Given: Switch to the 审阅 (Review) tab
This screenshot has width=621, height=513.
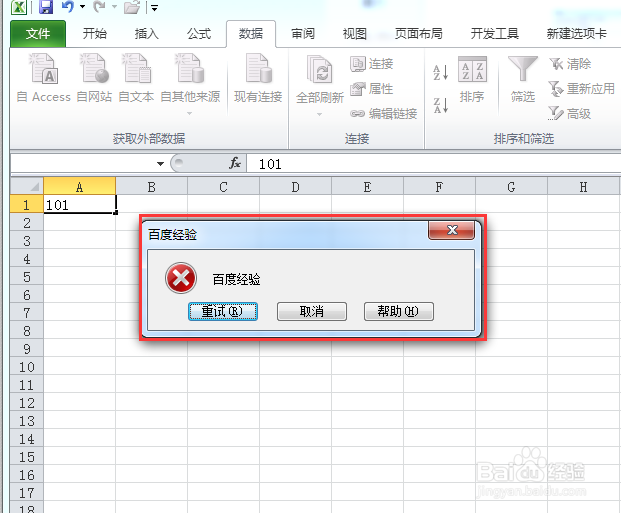Looking at the screenshot, I should coord(303,34).
